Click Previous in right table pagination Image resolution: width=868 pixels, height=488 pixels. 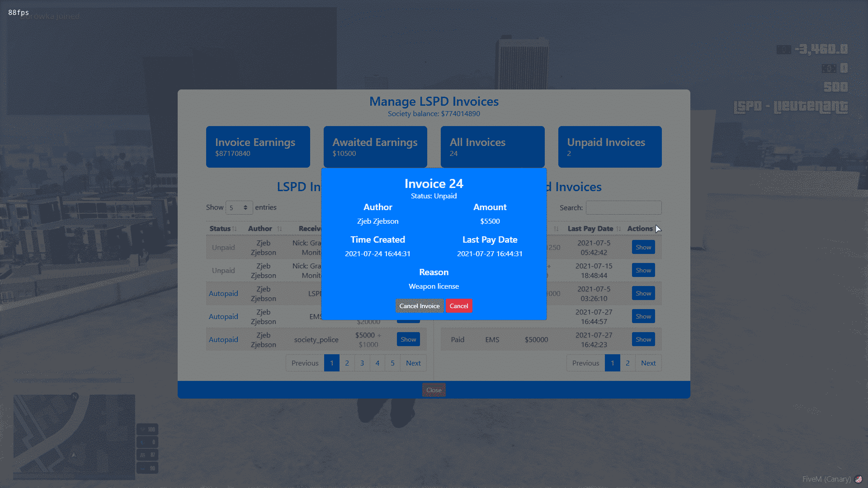point(585,363)
